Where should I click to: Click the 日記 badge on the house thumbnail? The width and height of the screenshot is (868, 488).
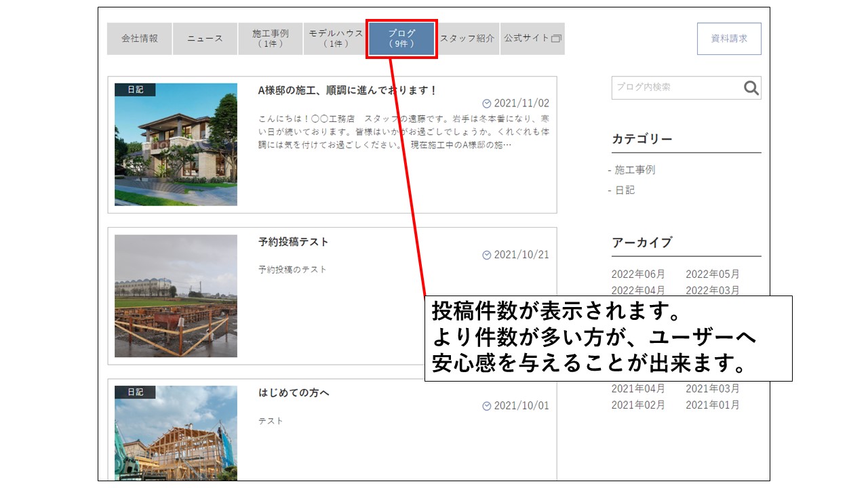click(x=135, y=89)
